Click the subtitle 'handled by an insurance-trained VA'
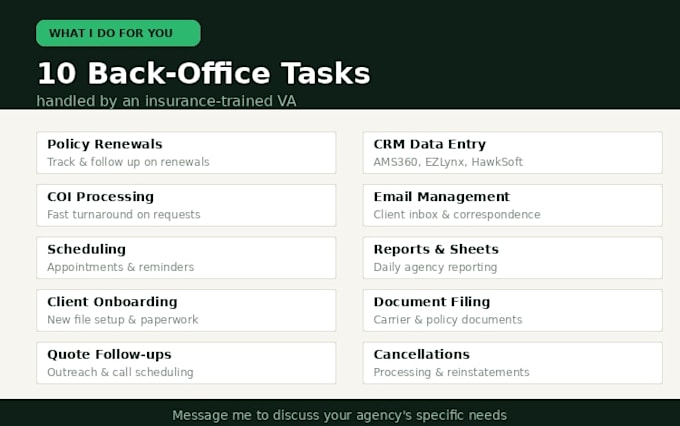The image size is (680, 426). 166,101
